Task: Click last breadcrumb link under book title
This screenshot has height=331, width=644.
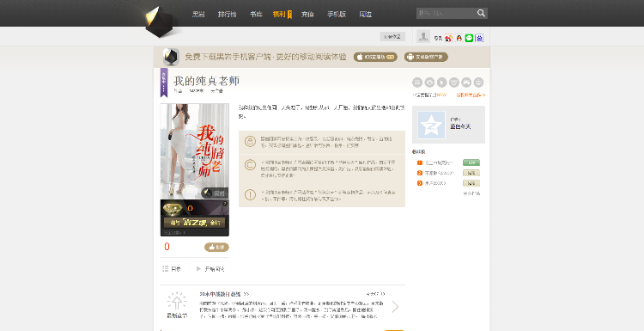Action: point(217,91)
